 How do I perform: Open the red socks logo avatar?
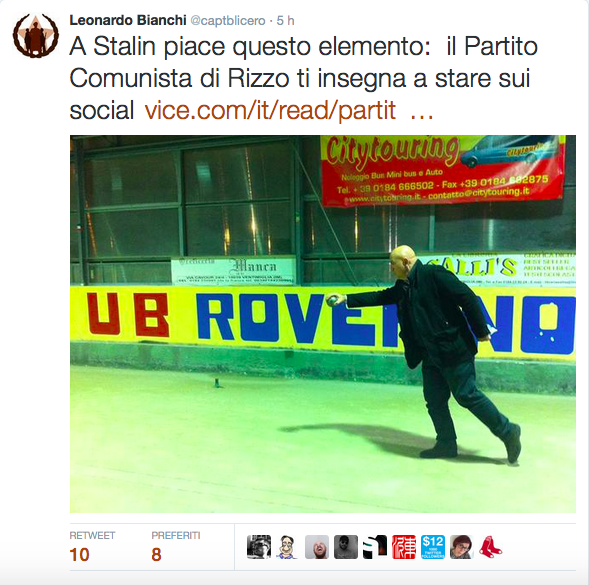[491, 547]
